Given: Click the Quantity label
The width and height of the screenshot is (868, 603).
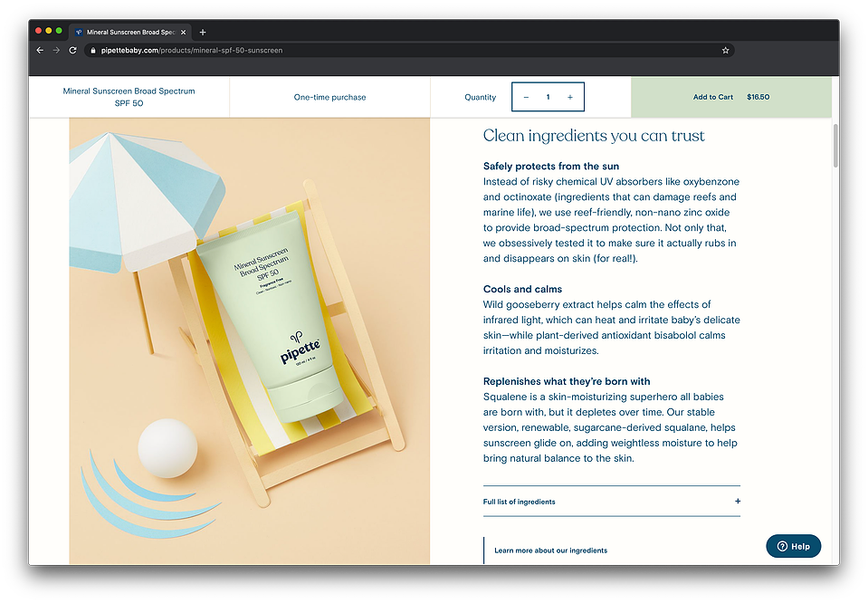Looking at the screenshot, I should point(480,97).
